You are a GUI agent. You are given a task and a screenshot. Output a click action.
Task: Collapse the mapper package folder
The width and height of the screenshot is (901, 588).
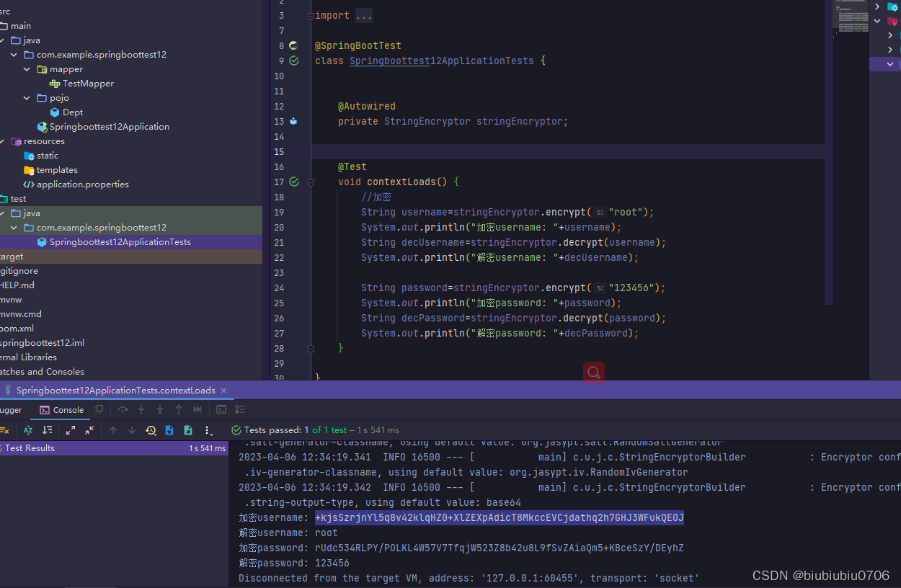pyautogui.click(x=27, y=68)
